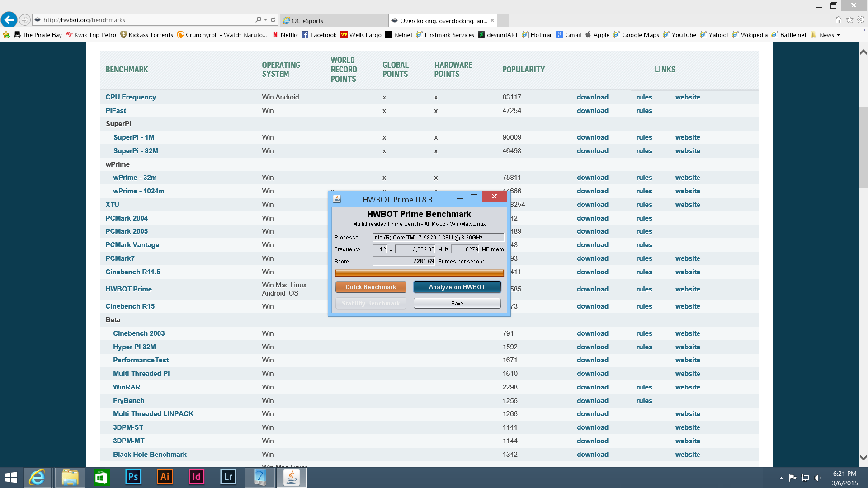Click the orange benchmark progress bar
The height and width of the screenshot is (488, 868).
point(419,273)
